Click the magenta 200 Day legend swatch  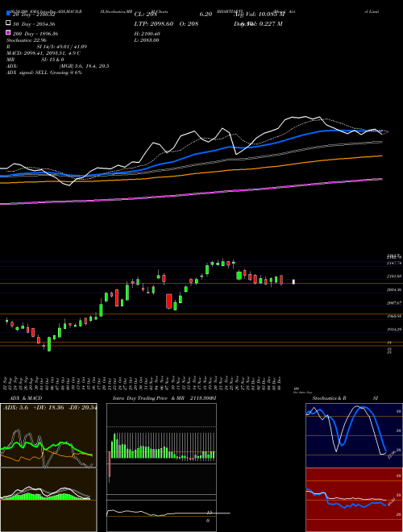(9, 33)
